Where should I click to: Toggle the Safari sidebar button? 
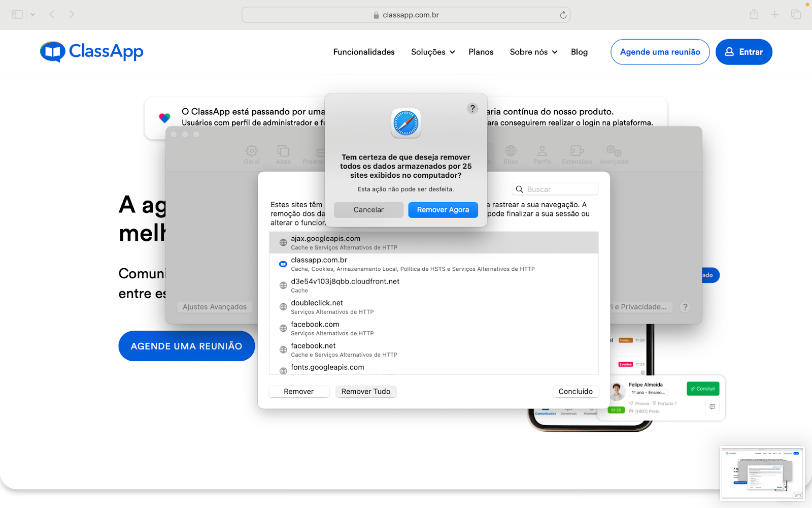pos(17,15)
